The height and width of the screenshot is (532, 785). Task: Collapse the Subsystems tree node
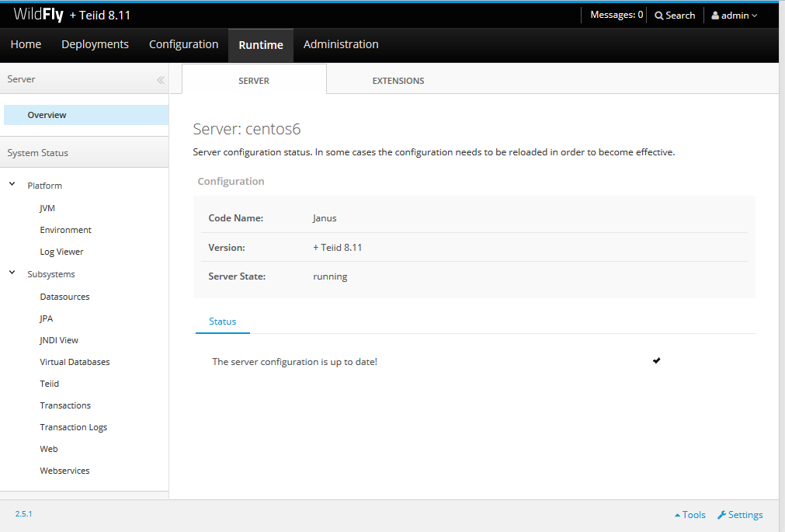[12, 273]
